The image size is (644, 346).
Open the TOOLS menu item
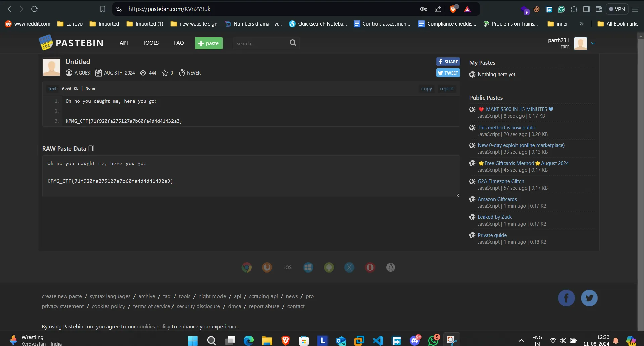pyautogui.click(x=151, y=43)
